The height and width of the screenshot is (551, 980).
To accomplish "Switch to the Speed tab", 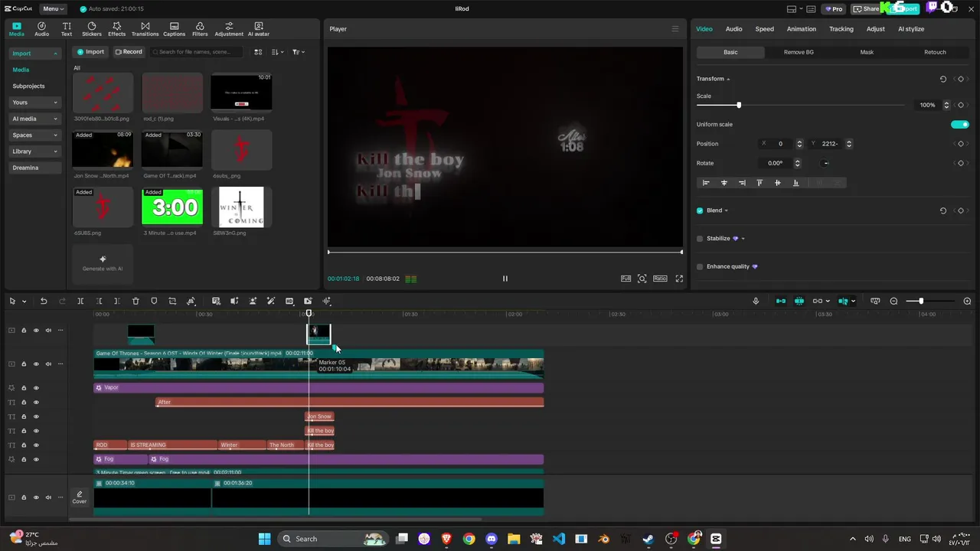I will (x=764, y=29).
